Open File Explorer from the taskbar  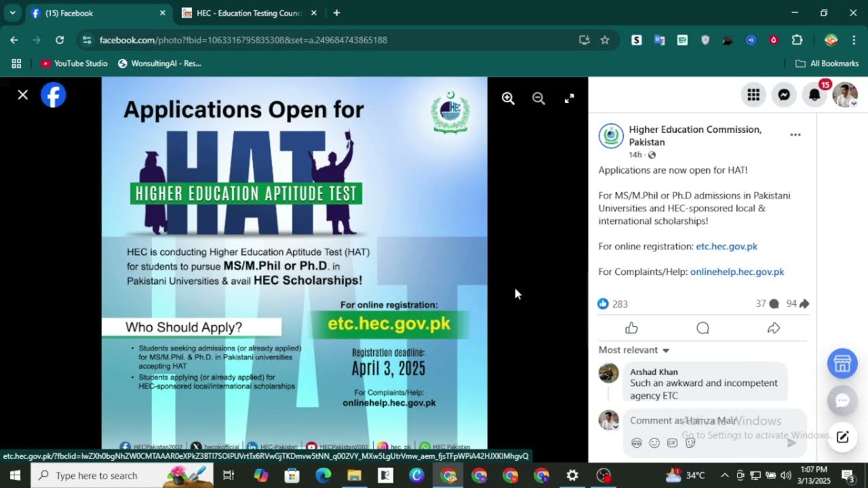coord(354,476)
